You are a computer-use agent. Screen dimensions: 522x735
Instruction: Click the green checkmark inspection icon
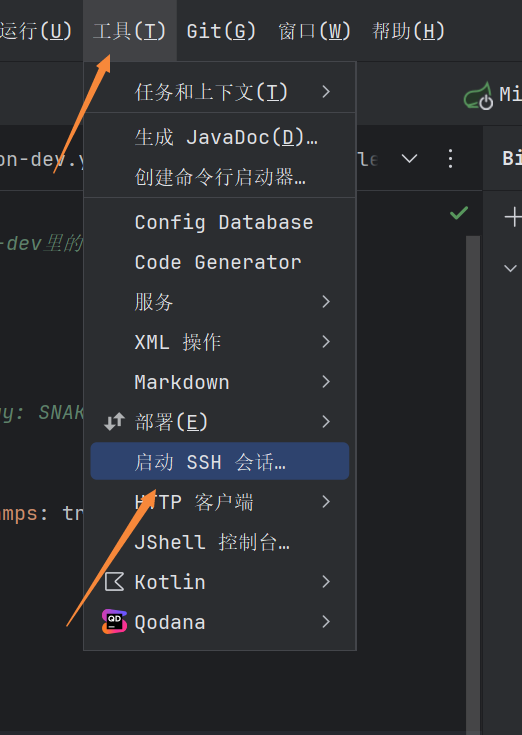(x=459, y=213)
